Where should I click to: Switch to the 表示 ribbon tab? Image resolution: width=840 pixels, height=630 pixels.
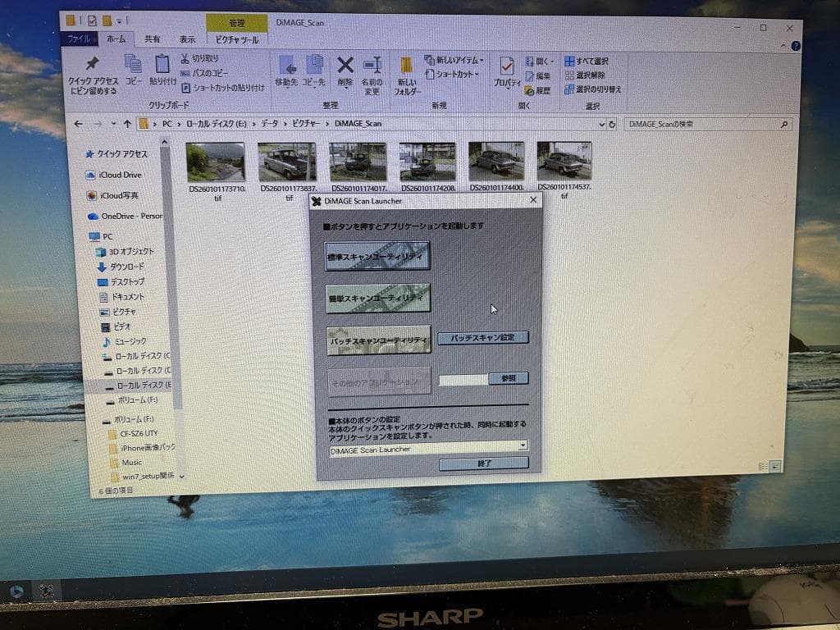pos(188,39)
